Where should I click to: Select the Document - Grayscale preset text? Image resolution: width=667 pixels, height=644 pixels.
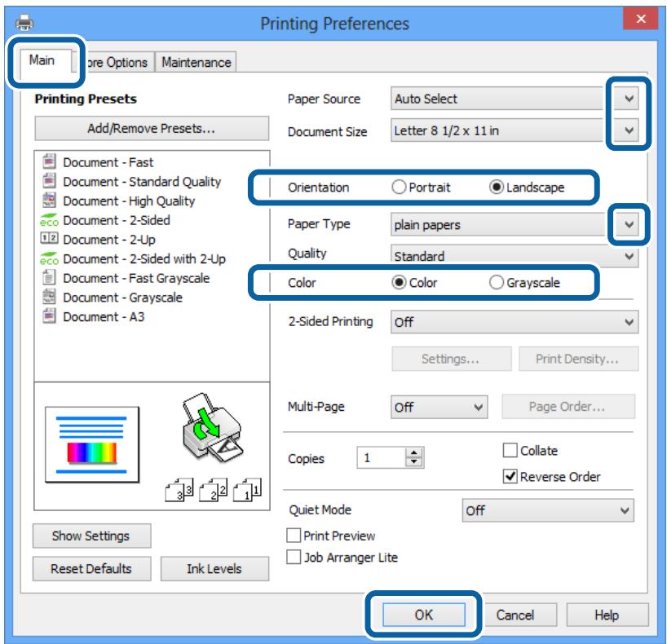coord(122,298)
